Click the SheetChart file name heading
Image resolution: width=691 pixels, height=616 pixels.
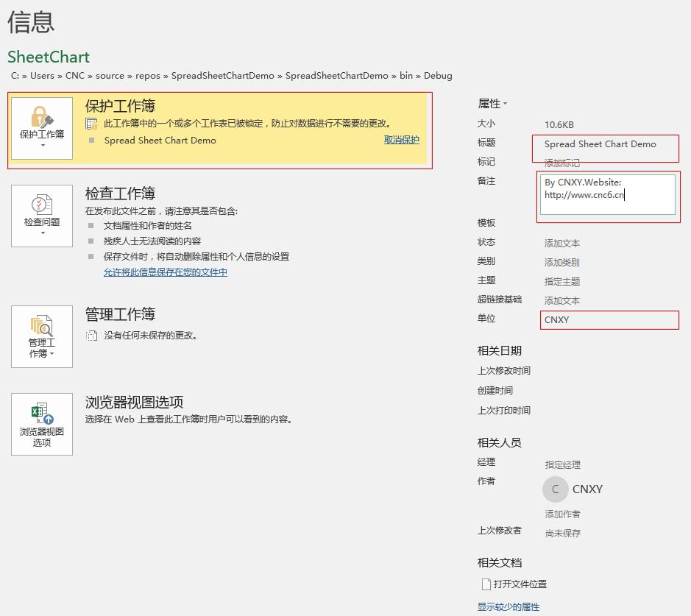pyautogui.click(x=49, y=57)
